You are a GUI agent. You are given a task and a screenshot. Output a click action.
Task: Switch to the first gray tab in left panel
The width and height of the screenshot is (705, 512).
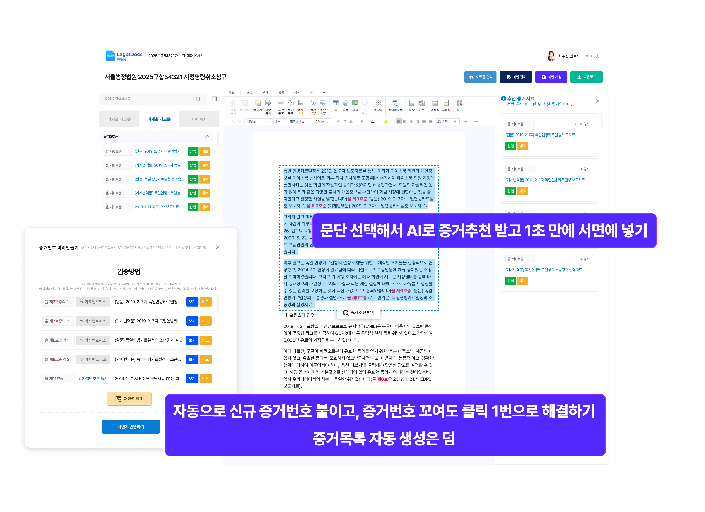[119, 119]
